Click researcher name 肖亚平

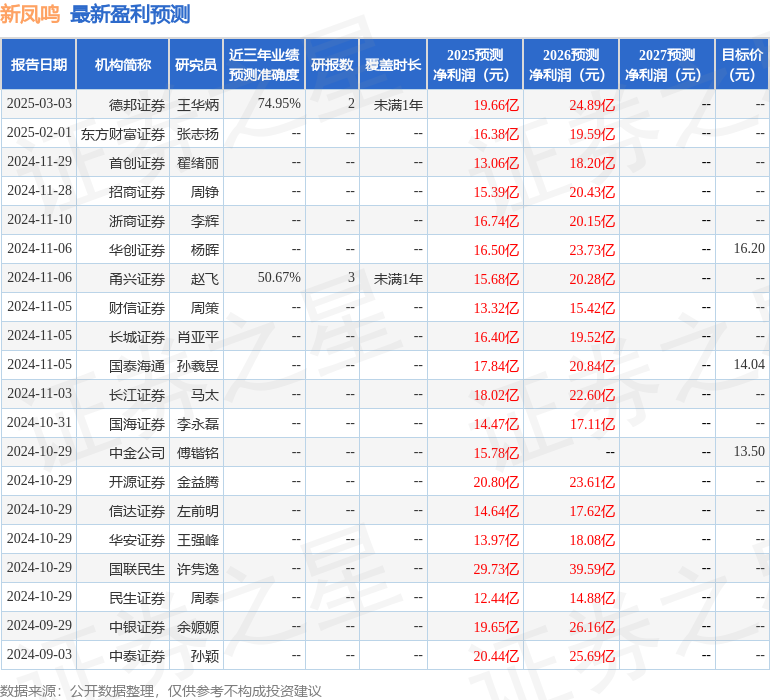[198, 337]
